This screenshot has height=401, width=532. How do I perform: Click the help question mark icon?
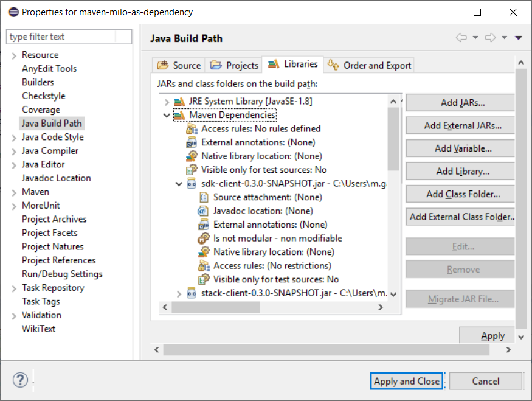pyautogui.click(x=20, y=380)
